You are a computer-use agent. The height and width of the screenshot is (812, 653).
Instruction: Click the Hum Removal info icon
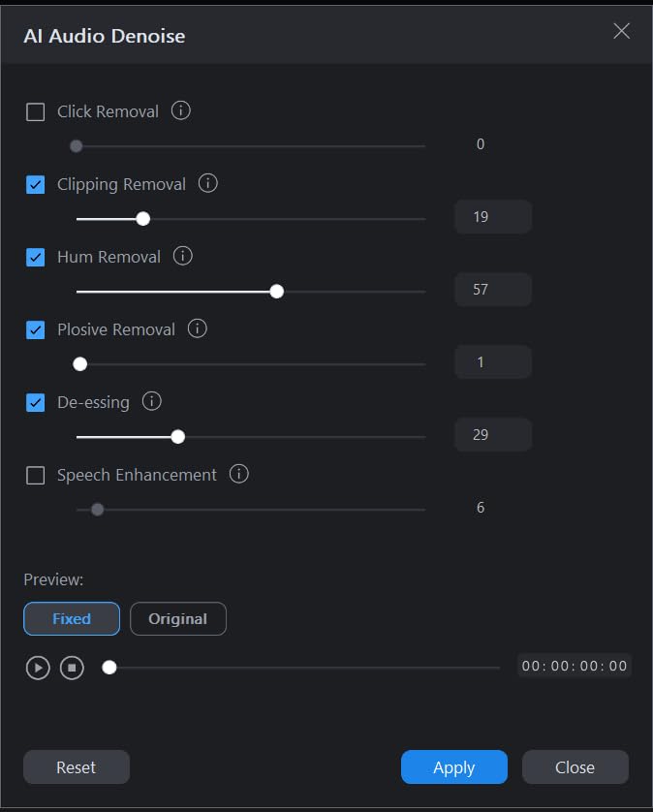[x=183, y=256]
